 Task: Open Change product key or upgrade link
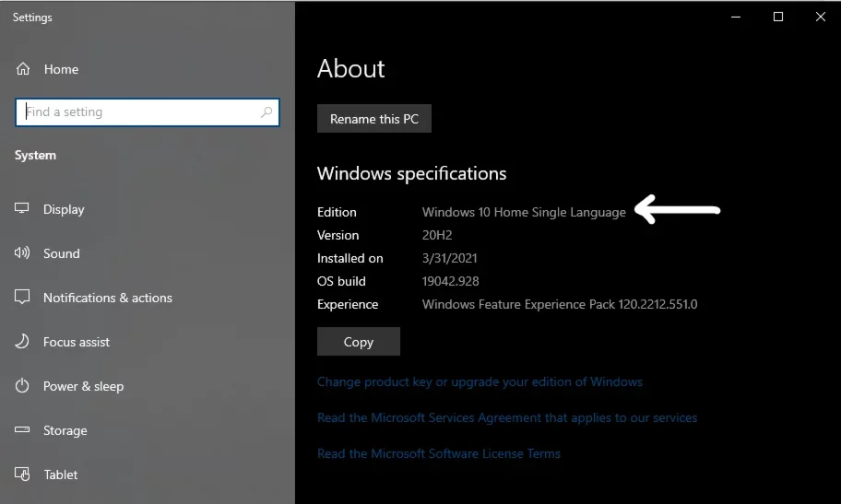coord(480,381)
